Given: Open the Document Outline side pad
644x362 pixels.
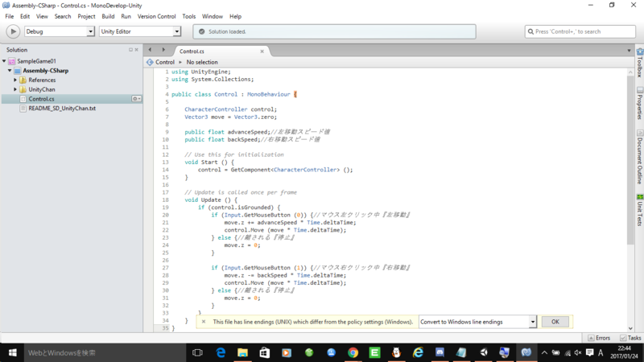Looking at the screenshot, I should [640, 157].
